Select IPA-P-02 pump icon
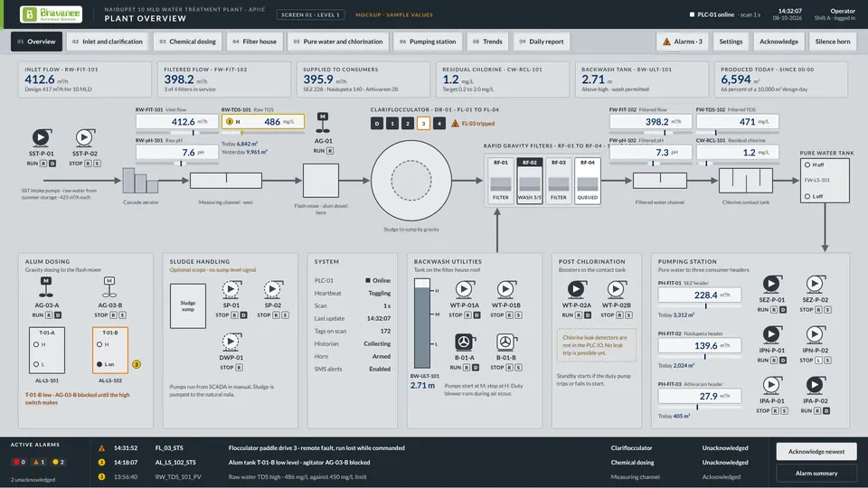Viewport: 868px width, 488px height. (815, 385)
